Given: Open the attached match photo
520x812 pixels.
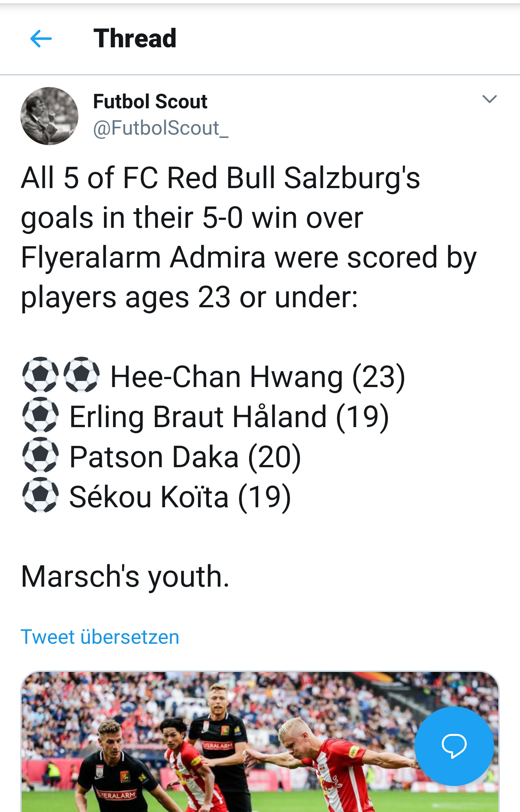Looking at the screenshot, I should point(260,742).
